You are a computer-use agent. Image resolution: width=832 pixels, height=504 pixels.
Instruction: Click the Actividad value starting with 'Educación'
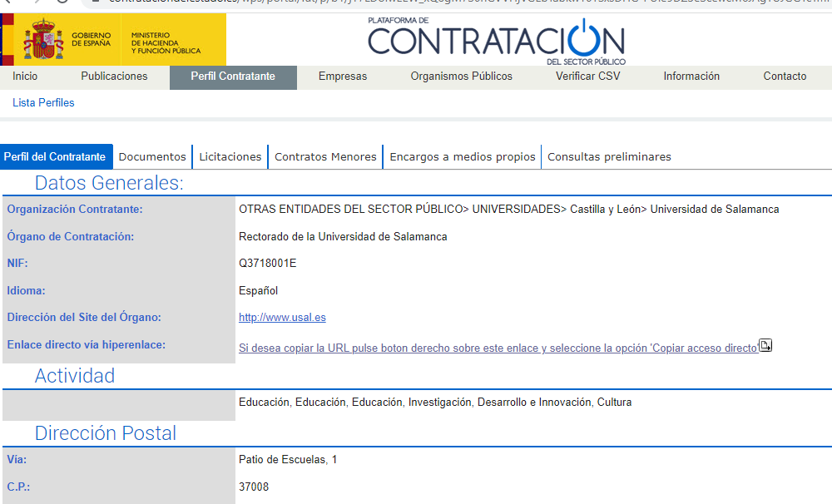click(435, 403)
